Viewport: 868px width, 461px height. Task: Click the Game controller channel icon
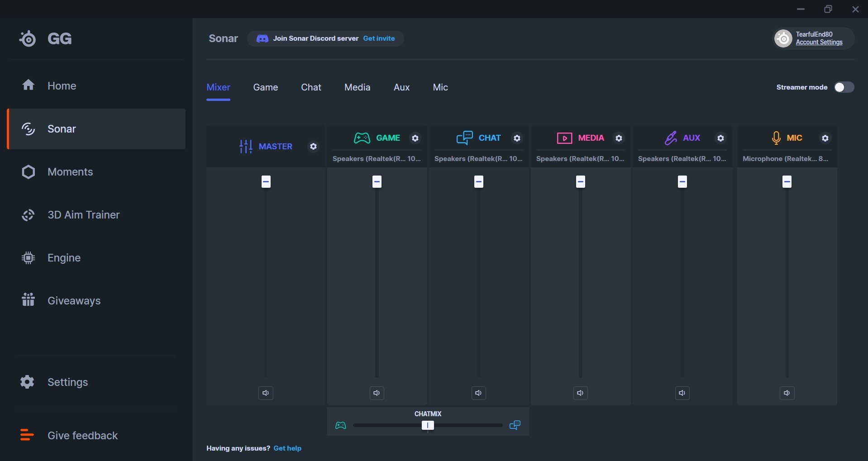pos(362,138)
